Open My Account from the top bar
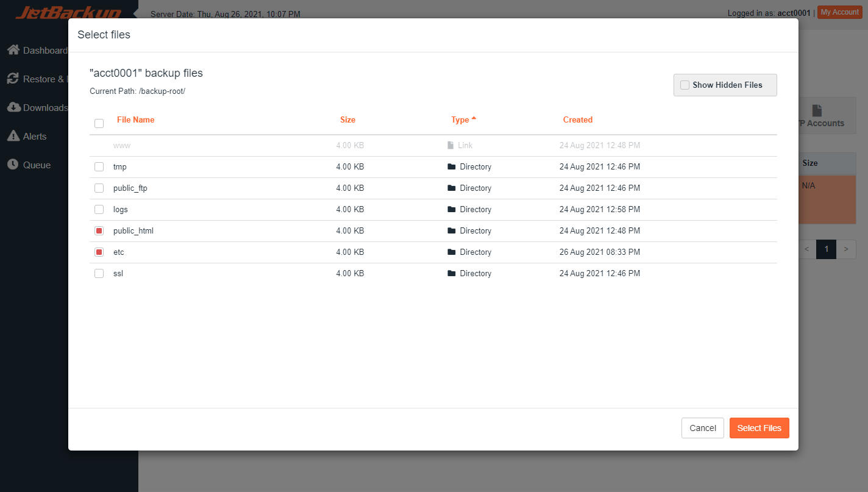The image size is (868, 492). [839, 12]
